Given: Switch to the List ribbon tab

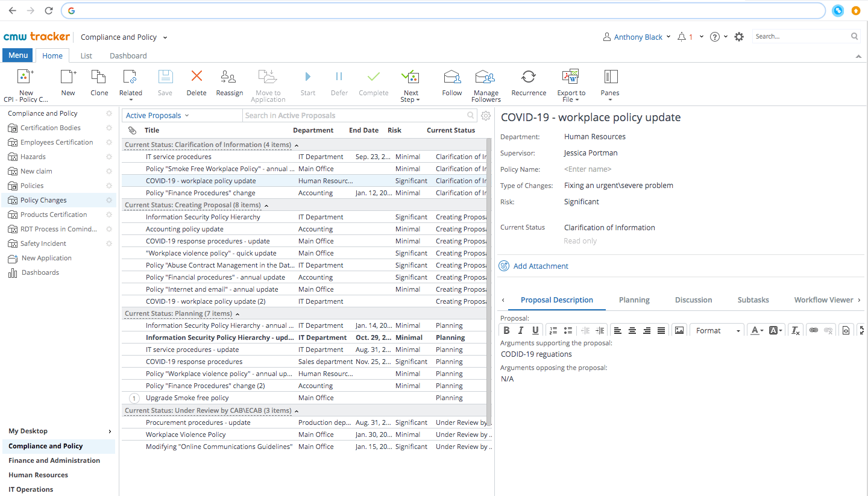Looking at the screenshot, I should pyautogui.click(x=86, y=55).
